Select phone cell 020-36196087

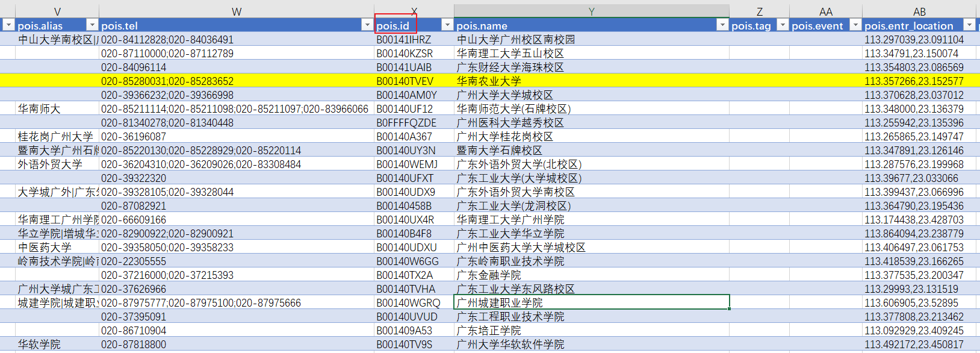pyautogui.click(x=237, y=136)
